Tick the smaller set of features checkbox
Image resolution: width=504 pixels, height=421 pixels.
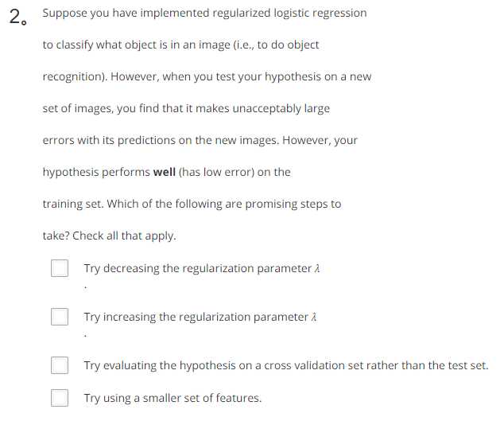[60, 398]
